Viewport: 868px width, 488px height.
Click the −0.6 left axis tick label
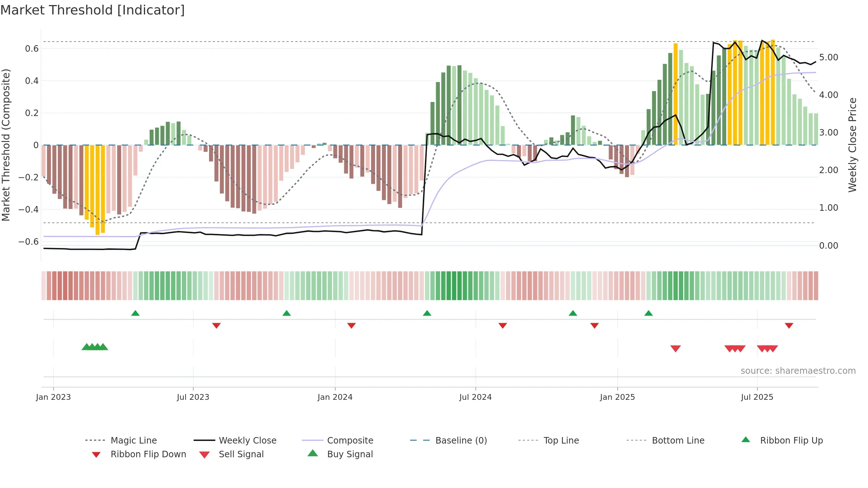pos(29,241)
